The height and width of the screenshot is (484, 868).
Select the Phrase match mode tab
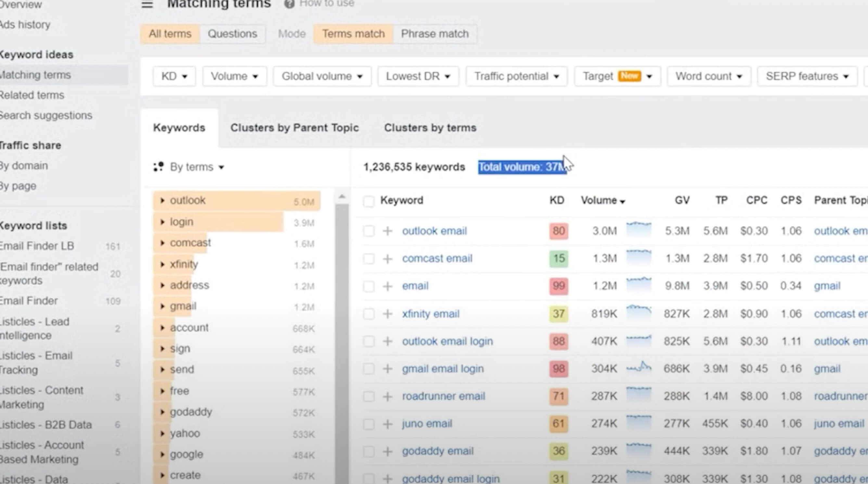click(435, 34)
